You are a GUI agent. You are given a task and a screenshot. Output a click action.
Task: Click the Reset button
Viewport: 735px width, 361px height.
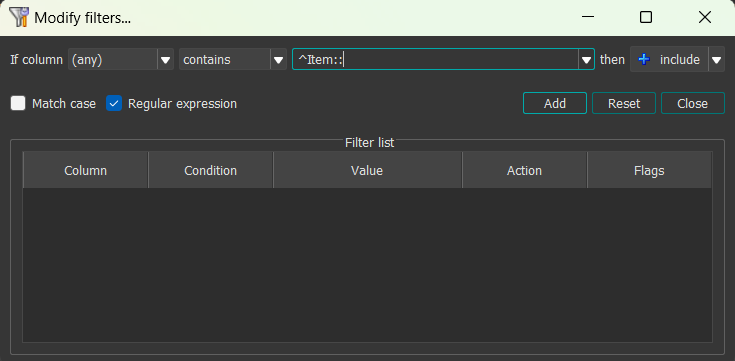coord(623,103)
